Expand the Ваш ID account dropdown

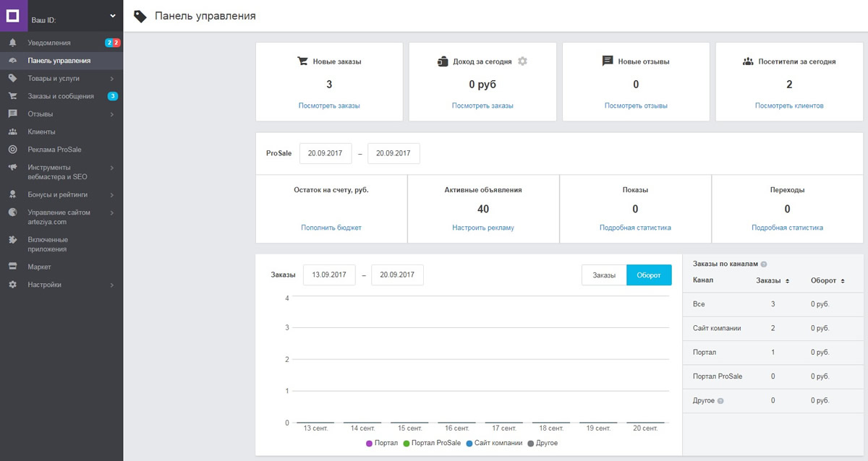point(112,15)
